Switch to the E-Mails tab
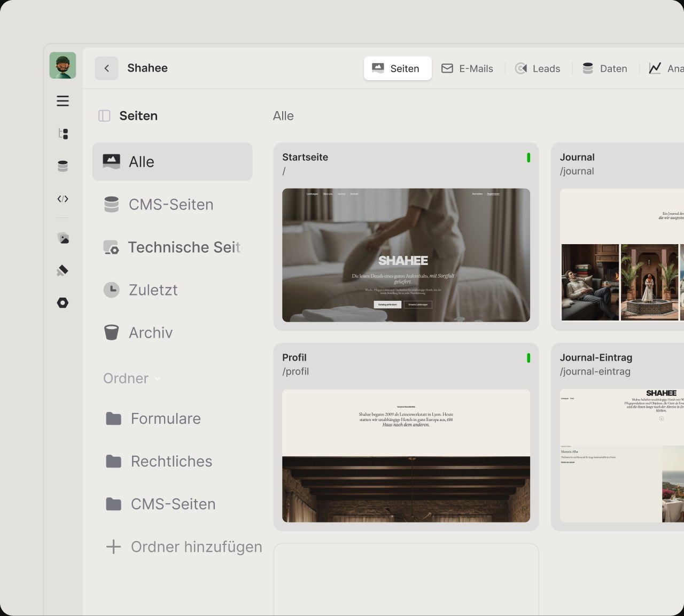 pos(467,68)
